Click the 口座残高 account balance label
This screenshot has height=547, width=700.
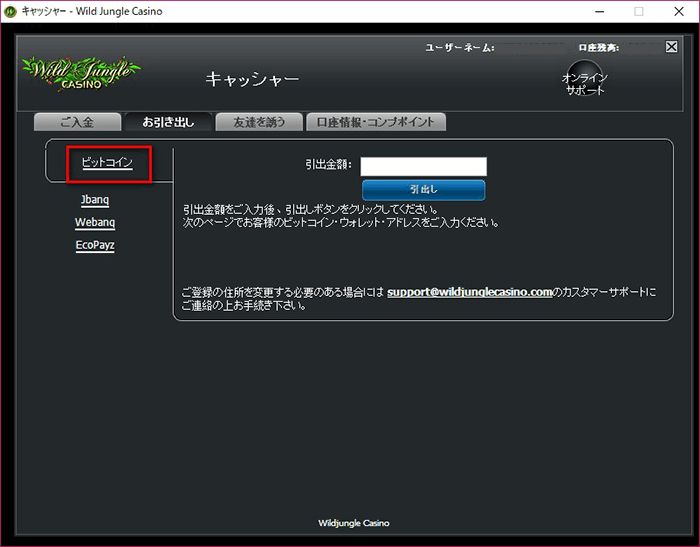(598, 47)
